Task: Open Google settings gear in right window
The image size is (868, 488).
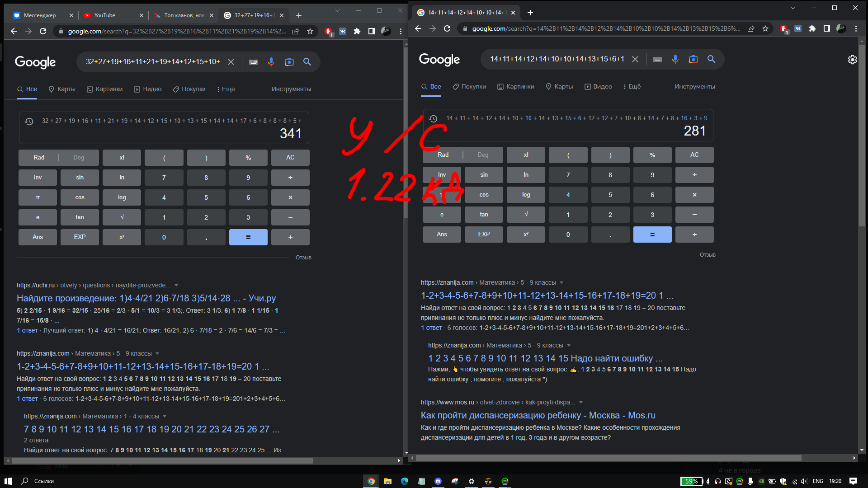Action: [x=852, y=60]
